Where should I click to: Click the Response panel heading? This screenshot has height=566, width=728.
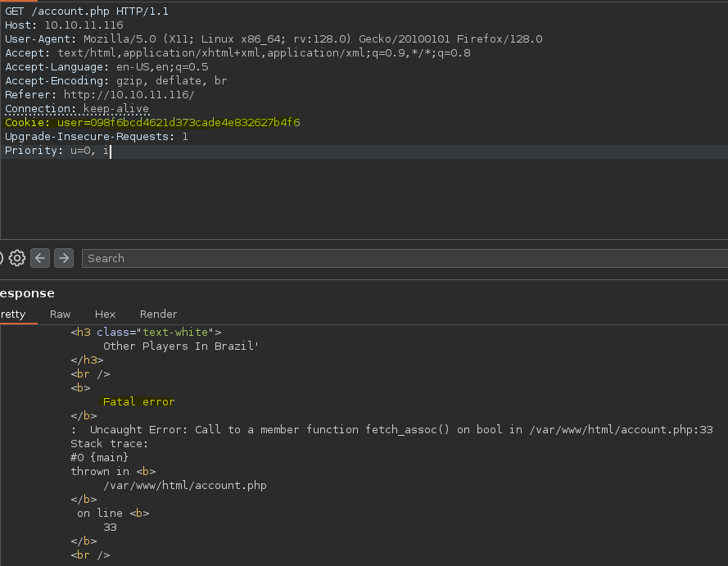point(27,293)
